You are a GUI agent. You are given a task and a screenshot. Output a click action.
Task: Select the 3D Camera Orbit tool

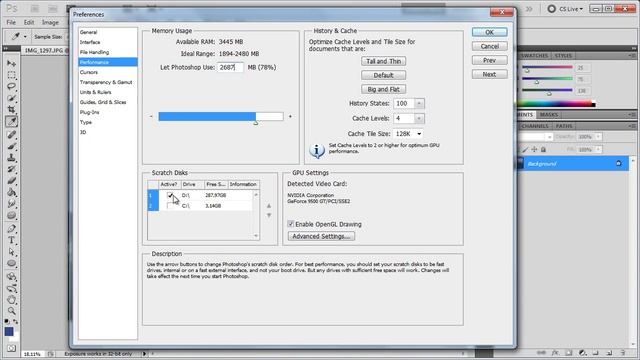(x=11, y=288)
